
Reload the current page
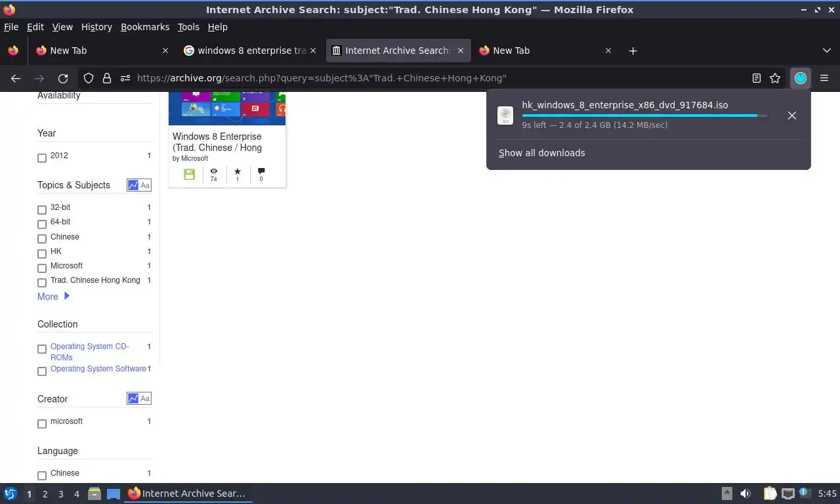[x=63, y=78]
